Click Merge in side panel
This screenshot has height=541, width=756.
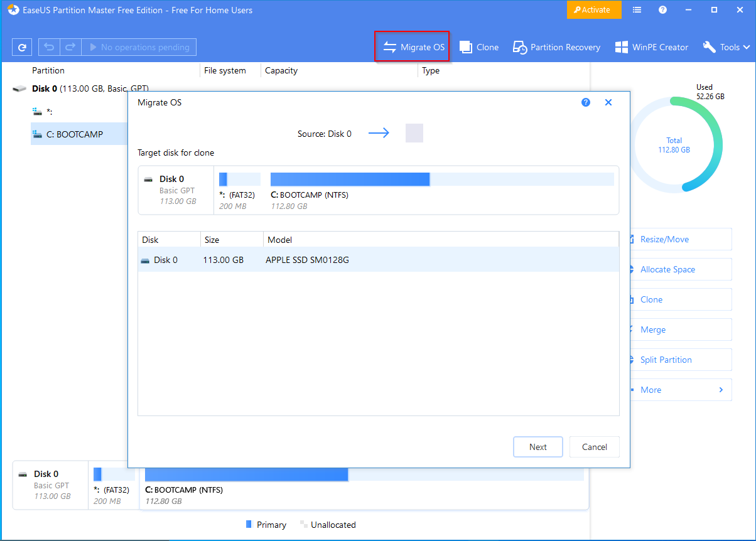click(681, 329)
